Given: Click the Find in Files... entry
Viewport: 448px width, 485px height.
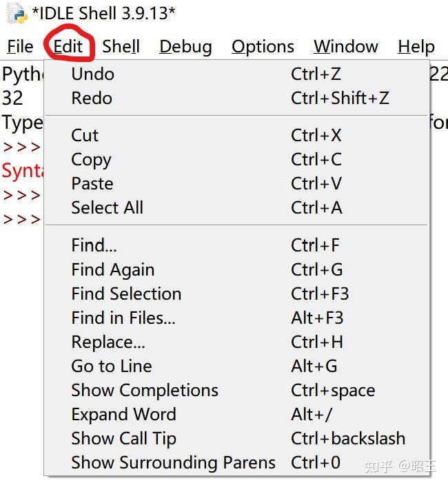Looking at the screenshot, I should tap(123, 318).
